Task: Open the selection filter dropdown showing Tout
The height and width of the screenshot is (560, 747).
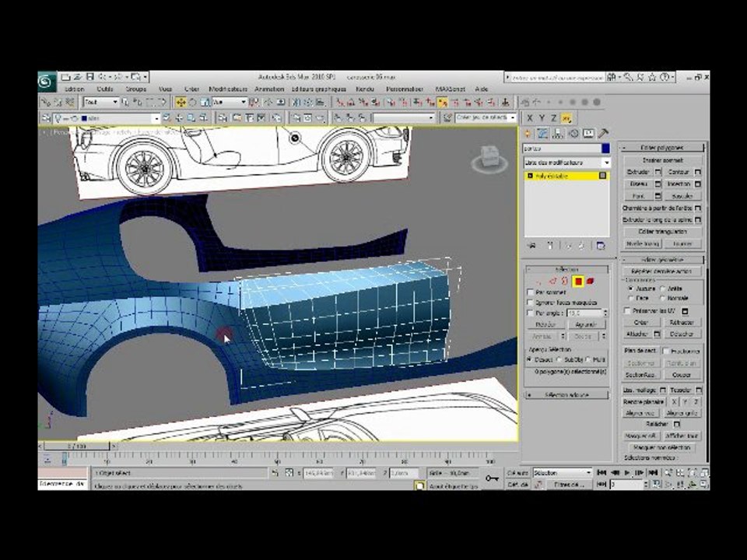Action: tap(100, 103)
